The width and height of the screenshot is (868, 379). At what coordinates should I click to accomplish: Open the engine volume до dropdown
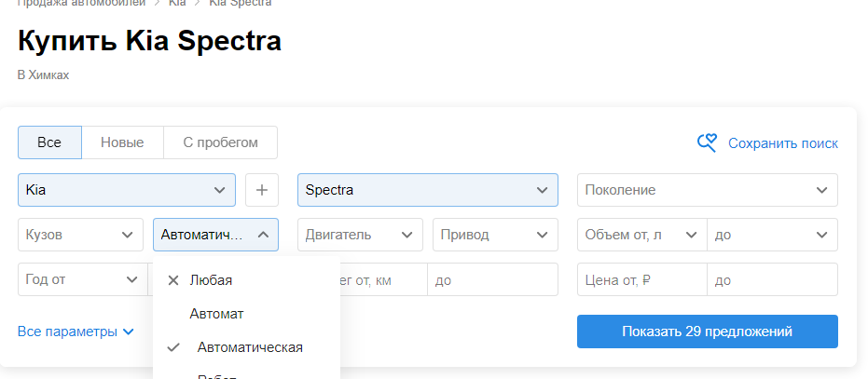coord(773,235)
